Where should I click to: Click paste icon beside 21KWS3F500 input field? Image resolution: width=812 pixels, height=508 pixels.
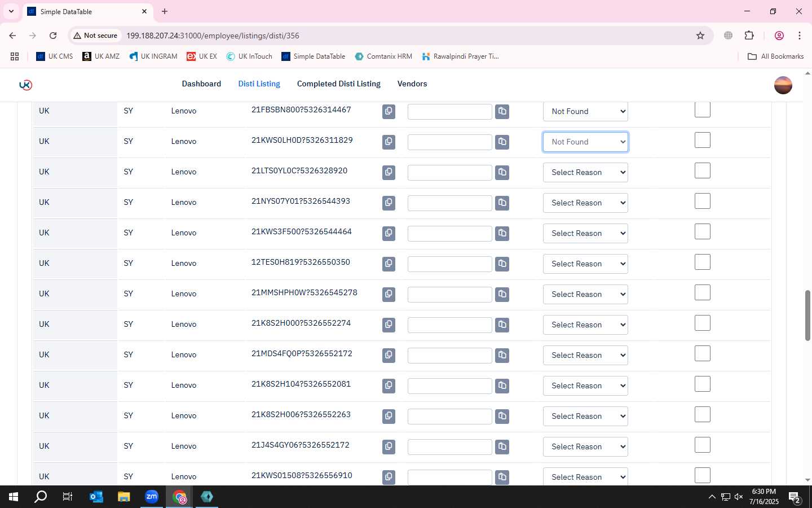(x=502, y=233)
